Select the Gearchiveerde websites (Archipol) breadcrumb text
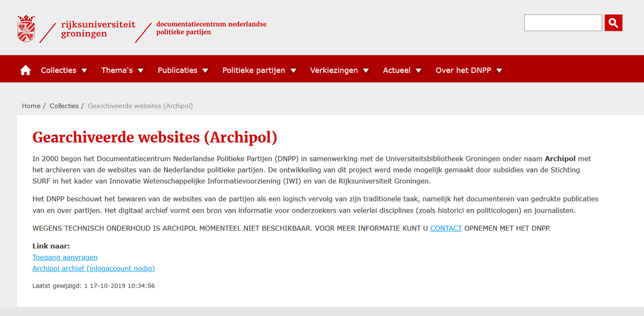Viewport: 644px width, 316px height. coord(140,106)
